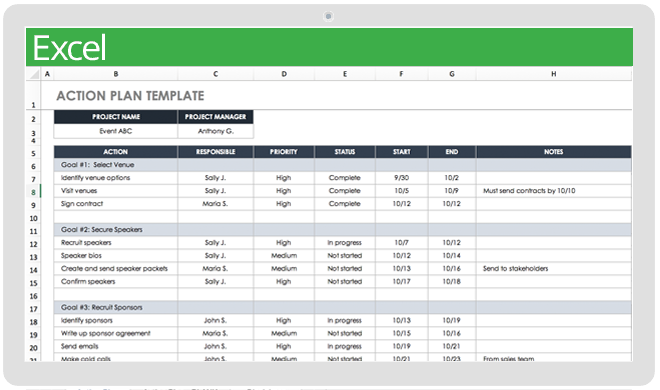
Task: Select column F header
Action: coord(402,74)
